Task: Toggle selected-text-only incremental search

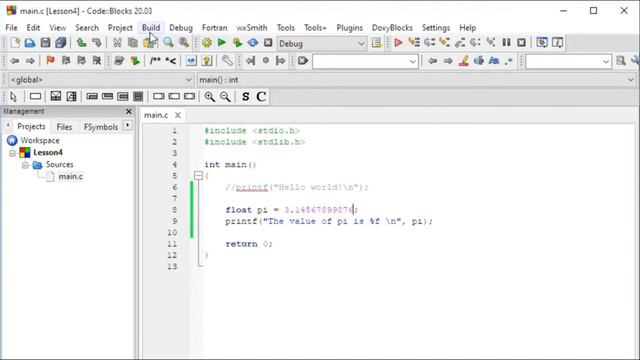Action: [479, 61]
